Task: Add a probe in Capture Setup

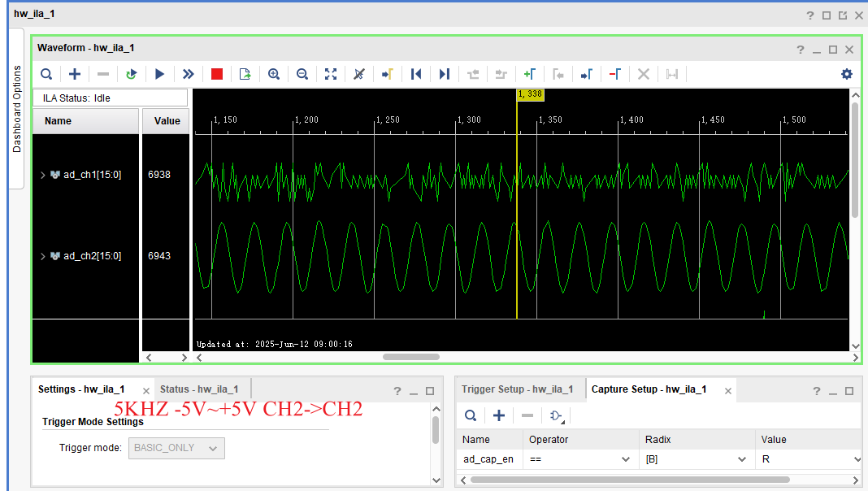Action: tap(499, 415)
